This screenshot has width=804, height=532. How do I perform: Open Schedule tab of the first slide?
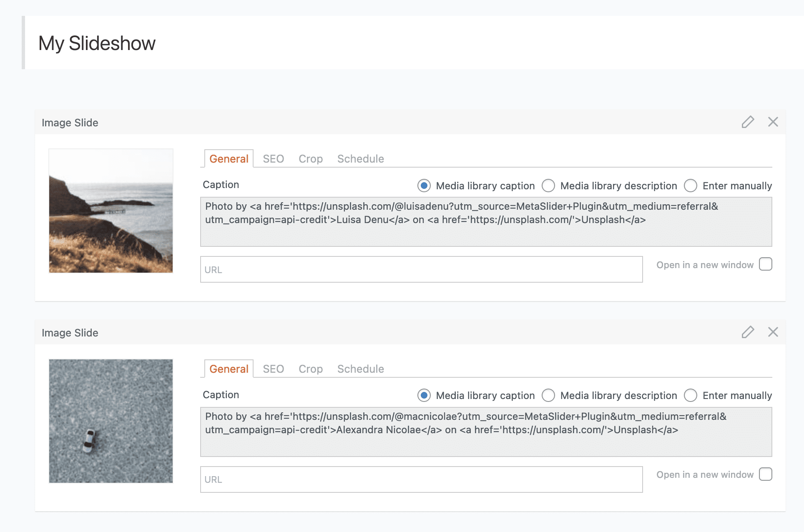click(360, 159)
